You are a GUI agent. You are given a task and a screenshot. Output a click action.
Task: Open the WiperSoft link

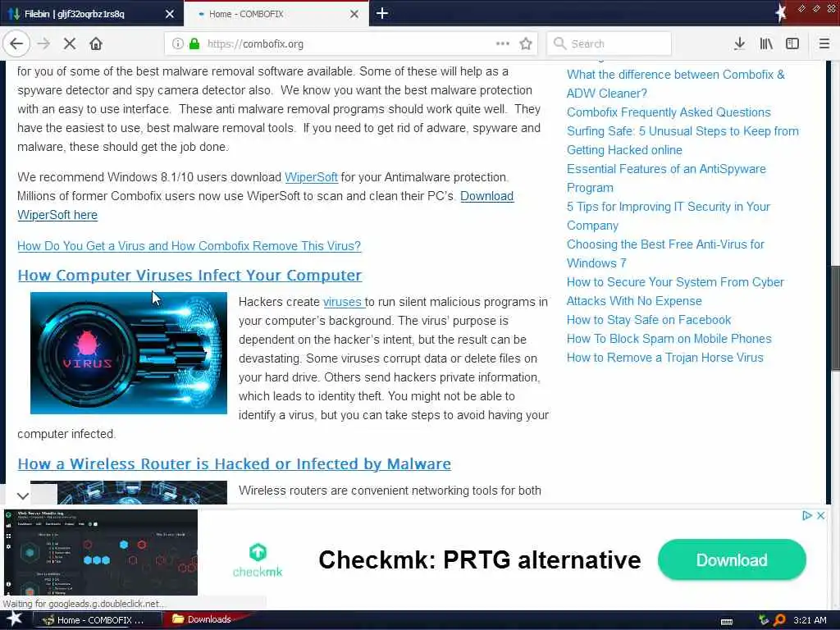tap(311, 177)
